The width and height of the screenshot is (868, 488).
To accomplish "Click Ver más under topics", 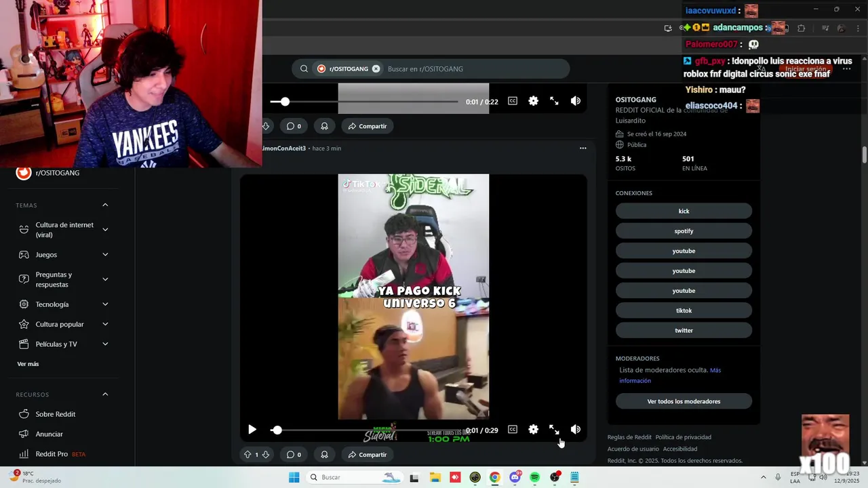I will pos(28,364).
